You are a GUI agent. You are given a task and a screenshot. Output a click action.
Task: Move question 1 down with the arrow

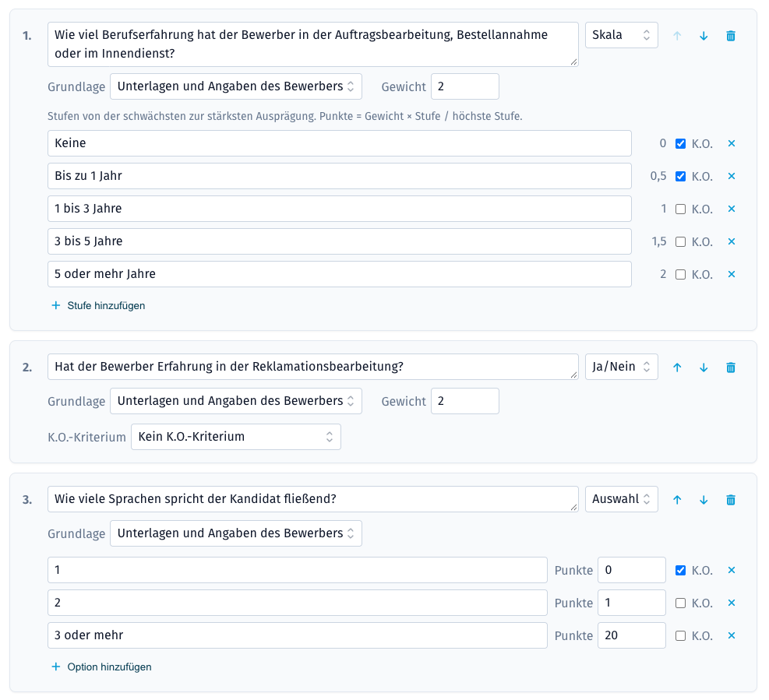coord(704,36)
